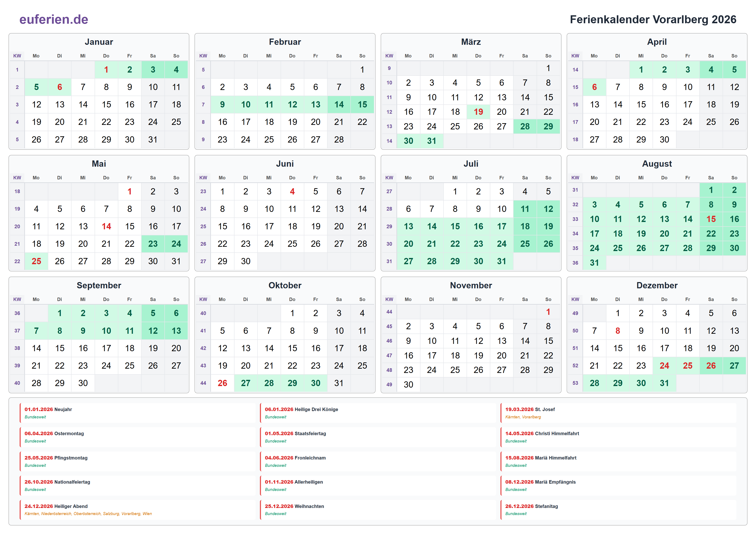Open 14.05.2026 Christi Himmelfahrt entry
This screenshot has height=534, width=756.
coord(618,437)
